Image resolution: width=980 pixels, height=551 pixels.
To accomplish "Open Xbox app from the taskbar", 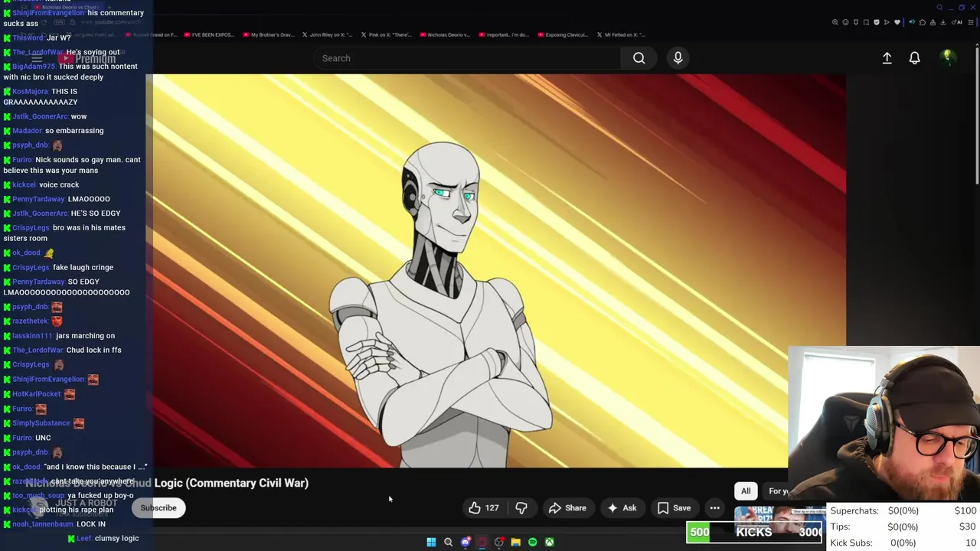I will (550, 542).
